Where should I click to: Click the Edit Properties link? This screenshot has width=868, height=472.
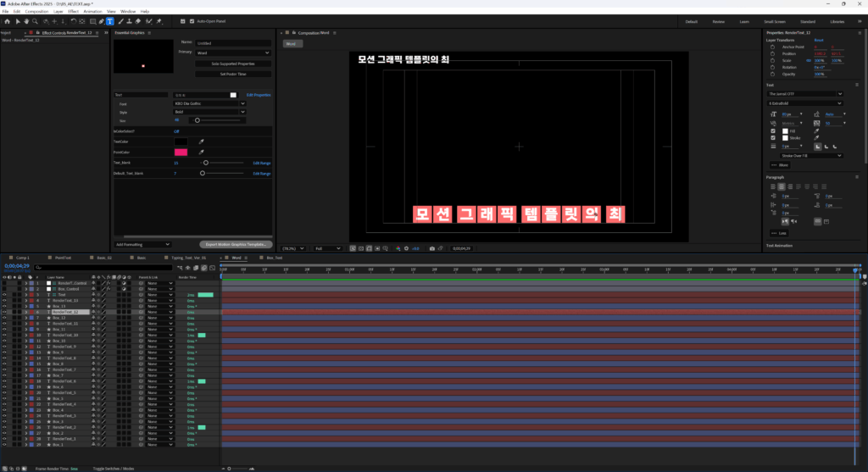point(259,95)
